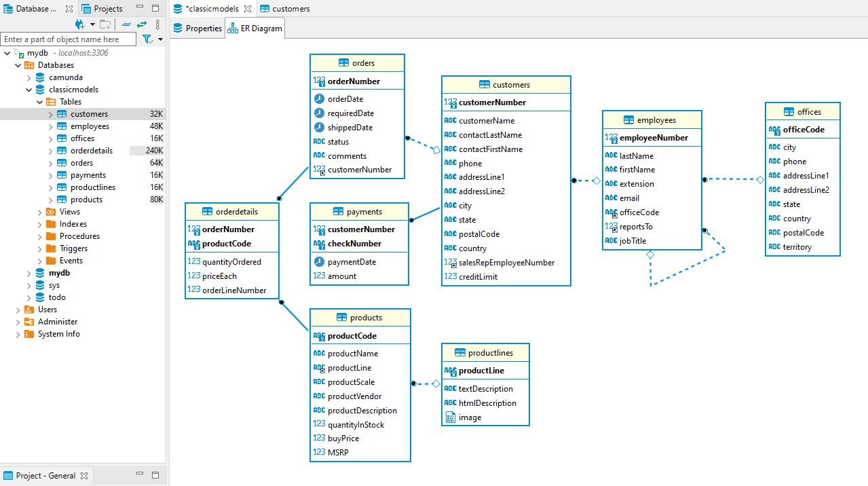
Task: Click the new folder icon in navigator toolbar
Action: click(x=105, y=24)
